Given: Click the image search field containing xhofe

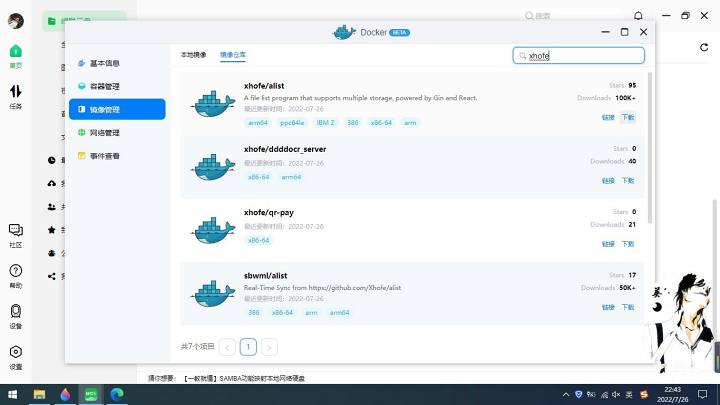Looking at the screenshot, I should click(x=579, y=56).
